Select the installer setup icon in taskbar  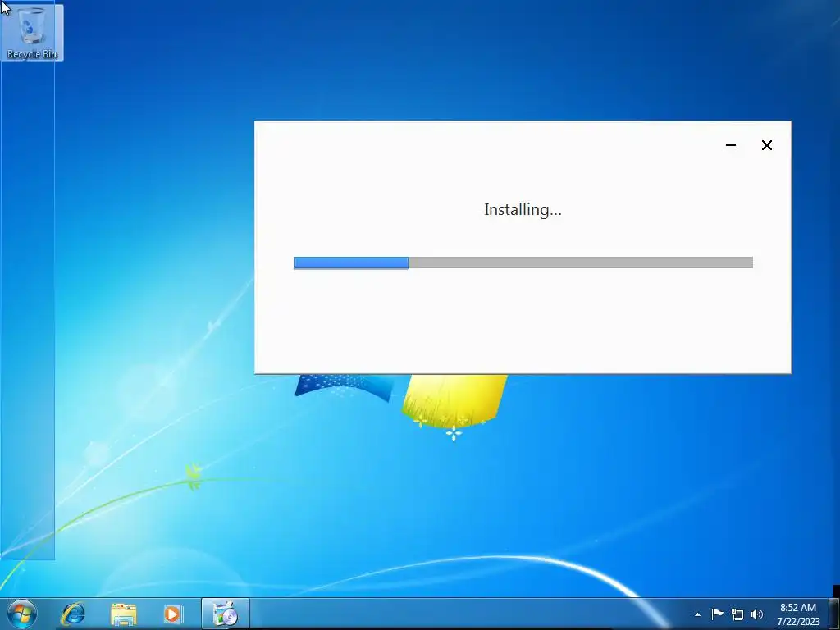tap(225, 614)
